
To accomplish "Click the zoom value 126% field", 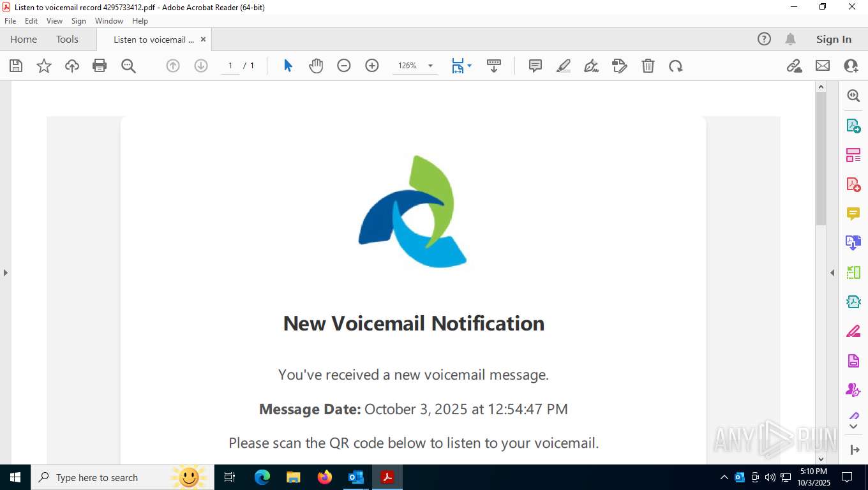I will tap(408, 66).
